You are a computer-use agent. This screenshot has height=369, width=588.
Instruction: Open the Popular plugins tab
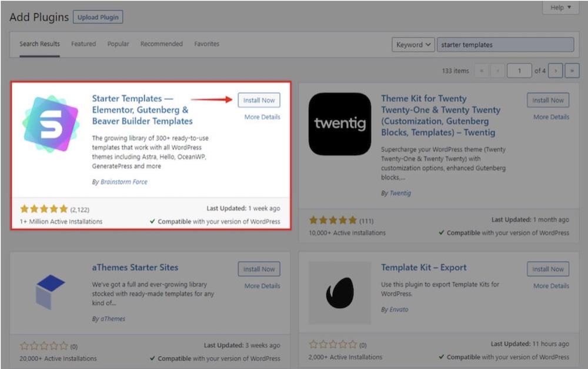click(x=118, y=44)
